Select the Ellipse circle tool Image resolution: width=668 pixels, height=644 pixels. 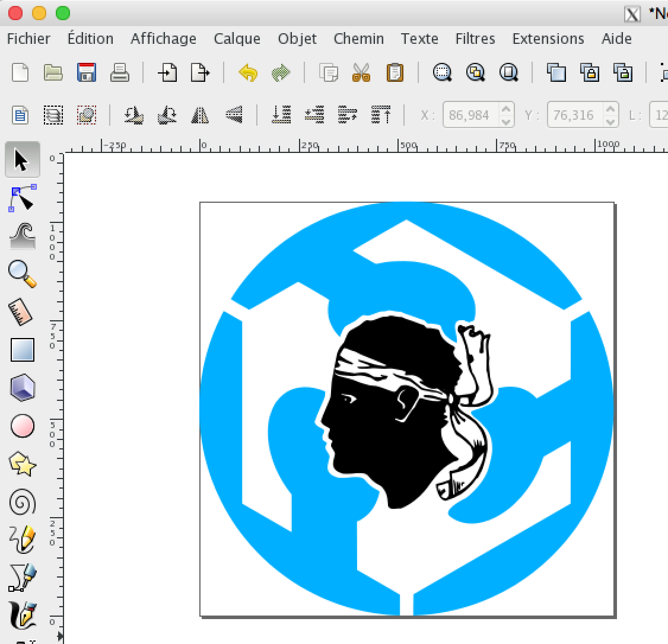(22, 426)
